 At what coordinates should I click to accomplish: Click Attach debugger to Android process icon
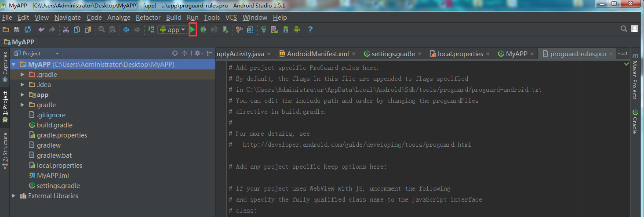click(226, 29)
